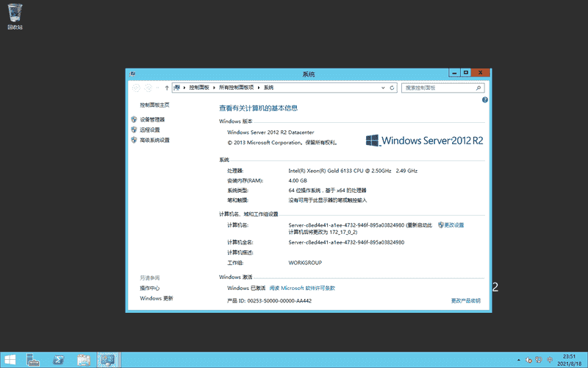Click the Windows Server 2012 R2 logo
Screen dimensions: 588x368
tap(425, 141)
